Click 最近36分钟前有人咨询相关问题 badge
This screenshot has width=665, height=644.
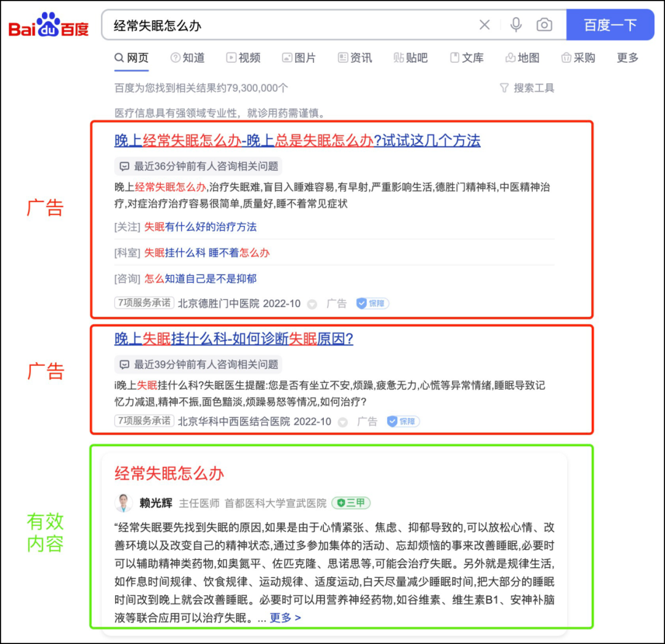[x=198, y=166]
